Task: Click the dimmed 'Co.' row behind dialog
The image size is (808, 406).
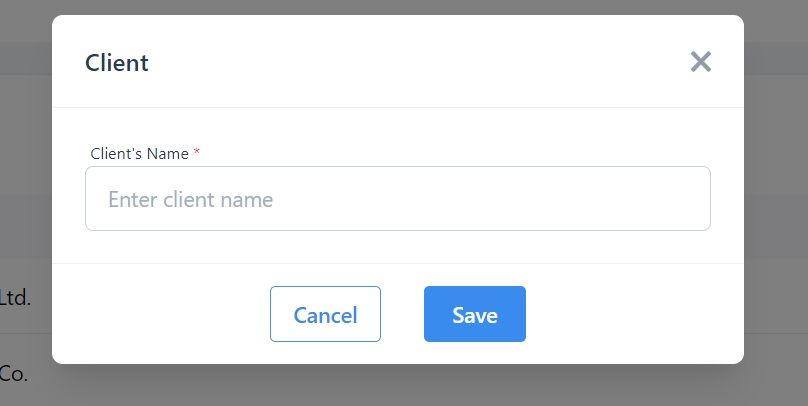Action: pyautogui.click(x=13, y=374)
